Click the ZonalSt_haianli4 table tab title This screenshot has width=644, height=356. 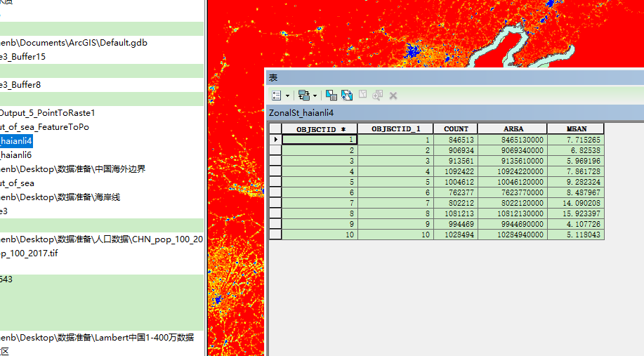coord(301,113)
